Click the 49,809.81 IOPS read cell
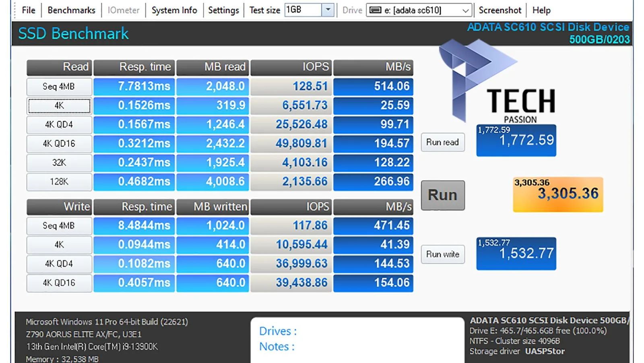 291,144
